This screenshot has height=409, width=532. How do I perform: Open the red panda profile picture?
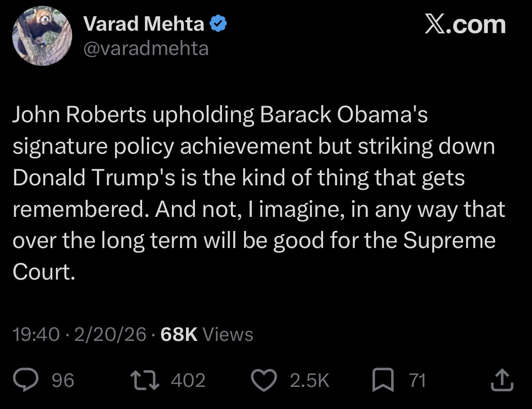click(x=42, y=36)
